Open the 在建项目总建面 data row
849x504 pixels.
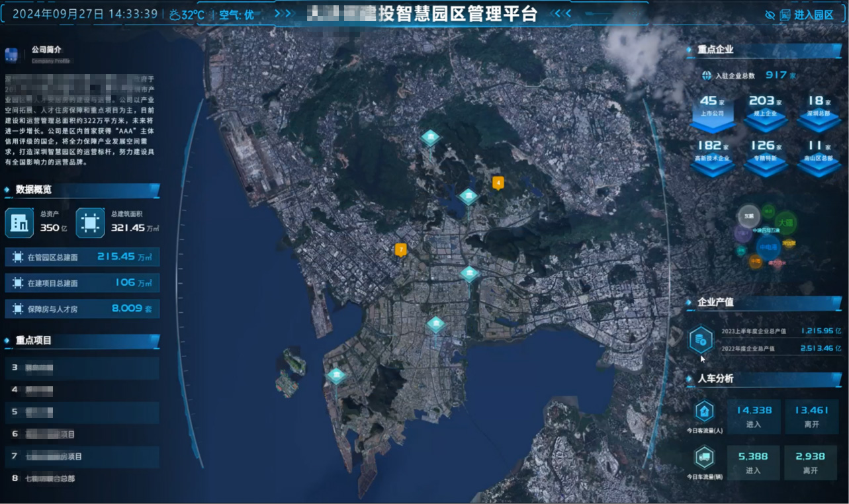tap(82, 282)
